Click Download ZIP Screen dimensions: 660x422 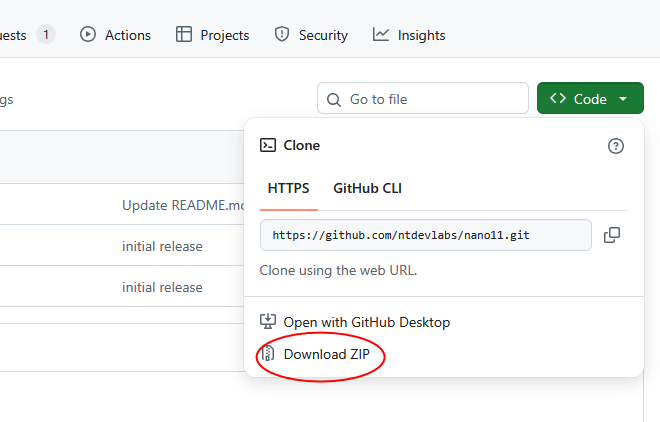point(327,354)
